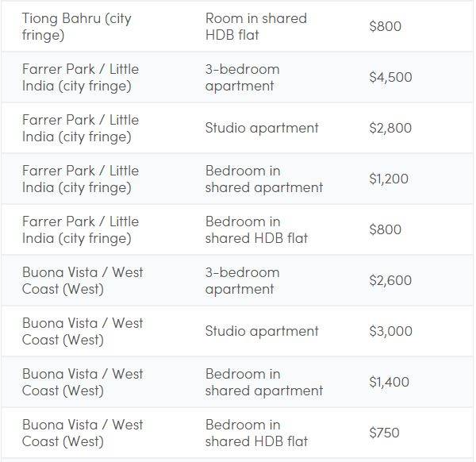The width and height of the screenshot is (476, 462).
Task: Click the $750 rent price cell
Action: 384,433
